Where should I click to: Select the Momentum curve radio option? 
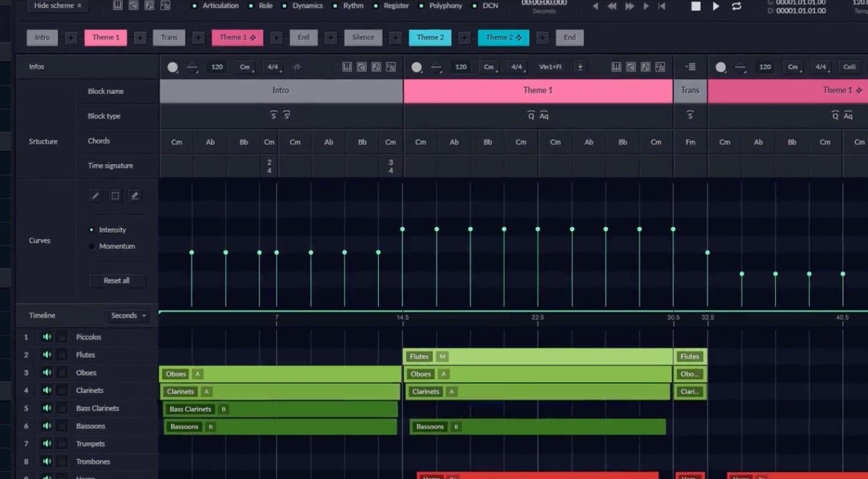coord(91,246)
